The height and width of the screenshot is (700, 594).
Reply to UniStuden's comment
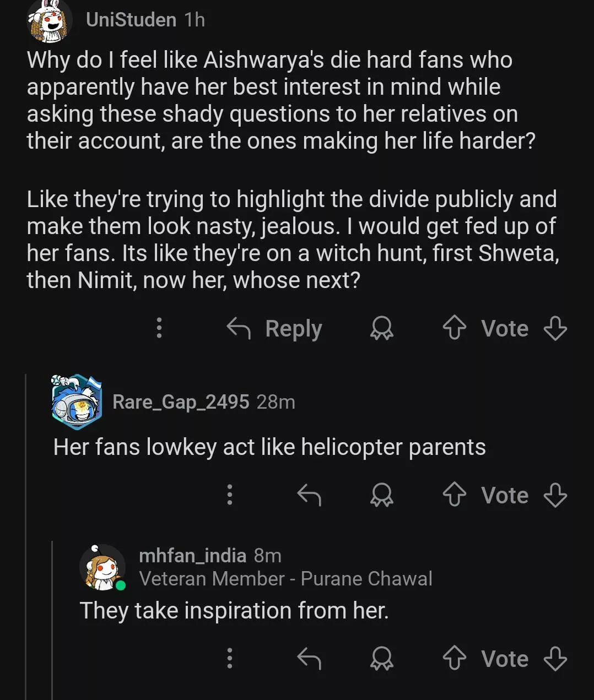[x=275, y=328]
